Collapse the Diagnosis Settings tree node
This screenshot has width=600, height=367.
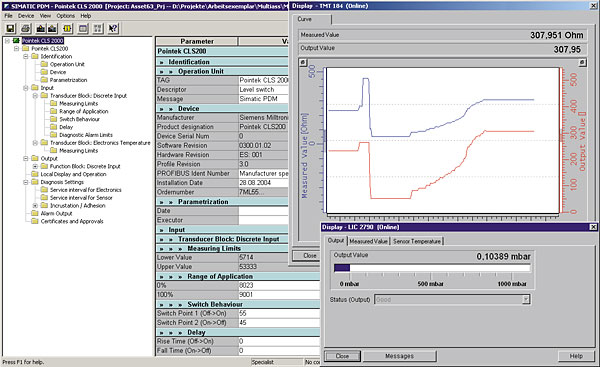point(26,182)
